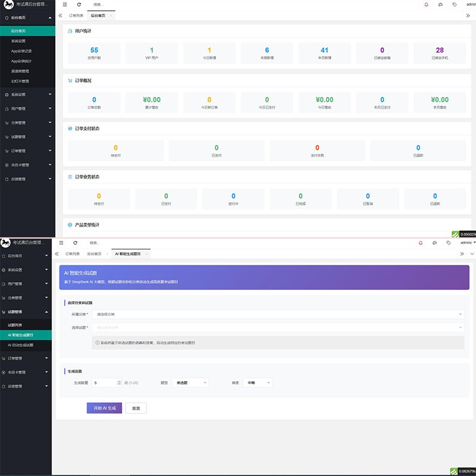Open 所属分类 category dropdown
This screenshot has height=476, width=476.
coord(278,314)
